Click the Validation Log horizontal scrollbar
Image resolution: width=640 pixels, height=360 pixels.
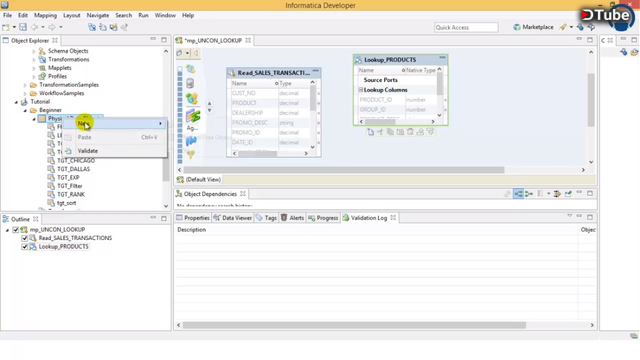[x=354, y=325]
